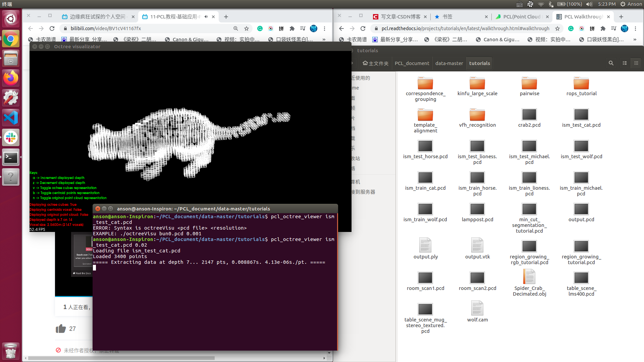The width and height of the screenshot is (644, 362).
Task: Reload the pcl.readthedocs.io page
Action: pos(363,28)
